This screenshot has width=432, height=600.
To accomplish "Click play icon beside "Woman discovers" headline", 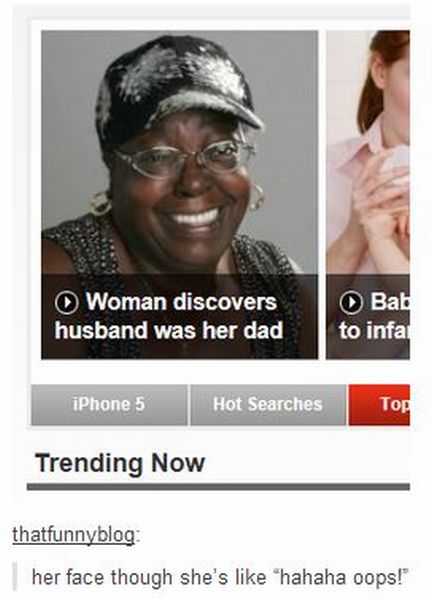I will coord(67,303).
